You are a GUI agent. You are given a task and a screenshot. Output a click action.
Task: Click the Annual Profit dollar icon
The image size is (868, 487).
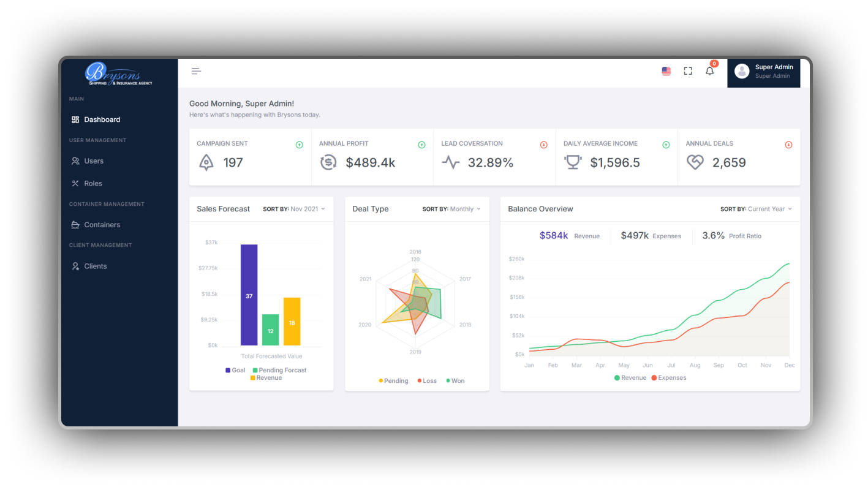(x=328, y=163)
